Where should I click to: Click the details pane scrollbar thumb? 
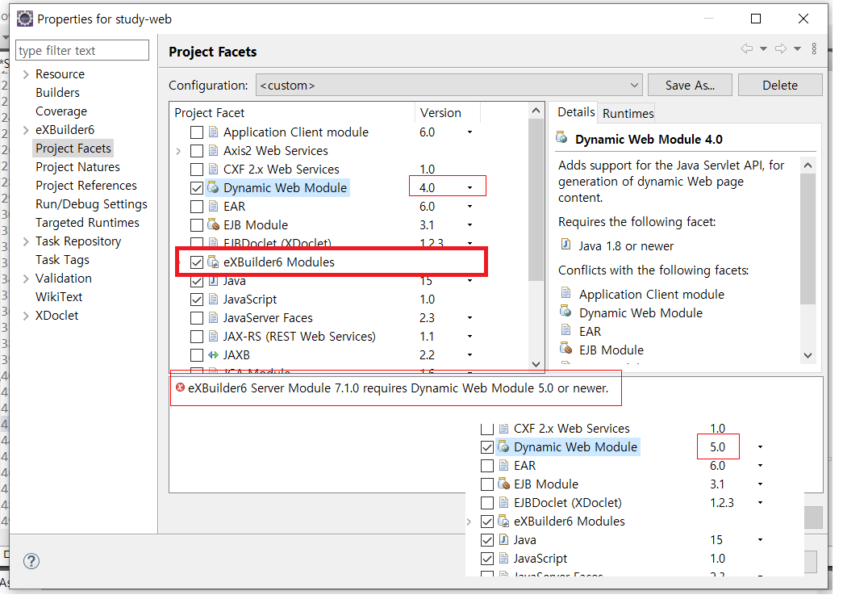[808, 239]
